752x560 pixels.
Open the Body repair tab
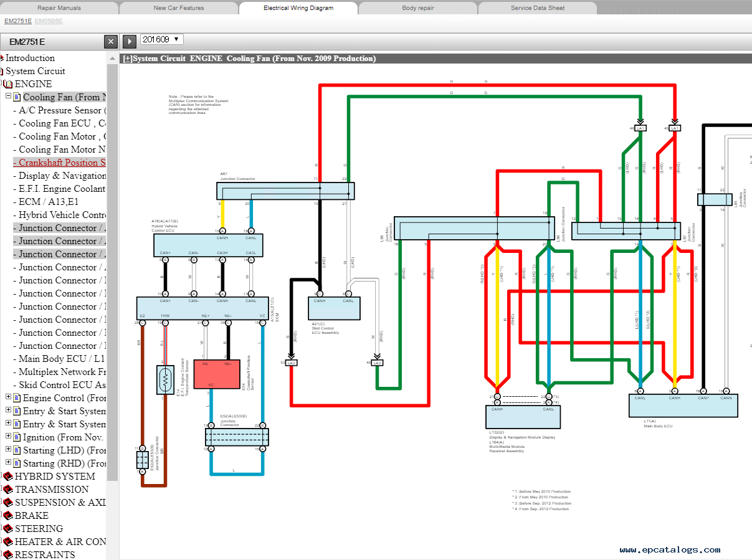point(418,8)
